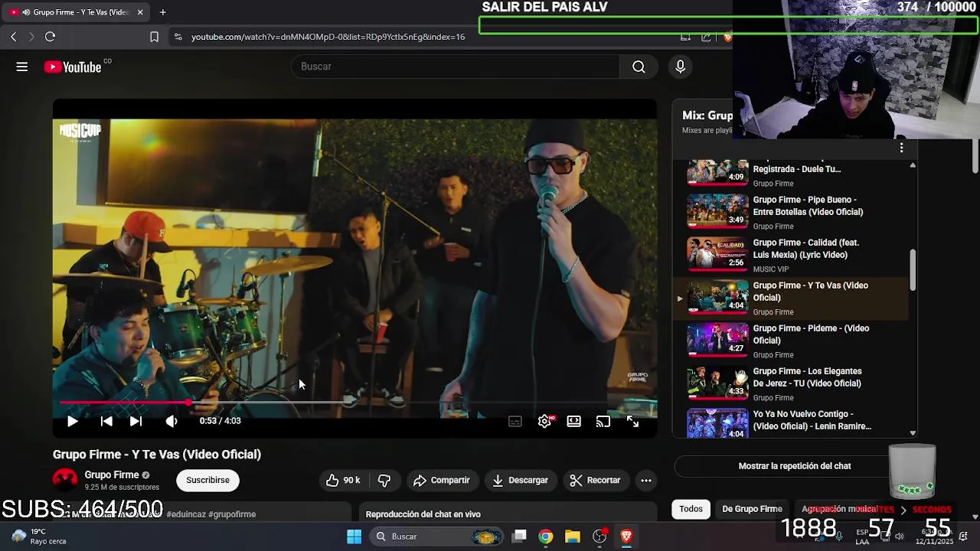Open File Explorer from taskbar
The height and width of the screenshot is (551, 980).
pos(573,536)
